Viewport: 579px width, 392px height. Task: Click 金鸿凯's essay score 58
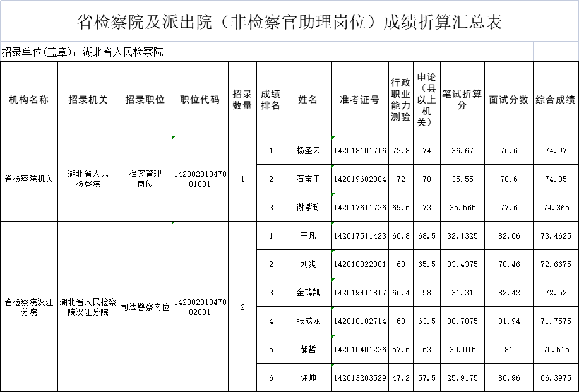[x=427, y=292]
